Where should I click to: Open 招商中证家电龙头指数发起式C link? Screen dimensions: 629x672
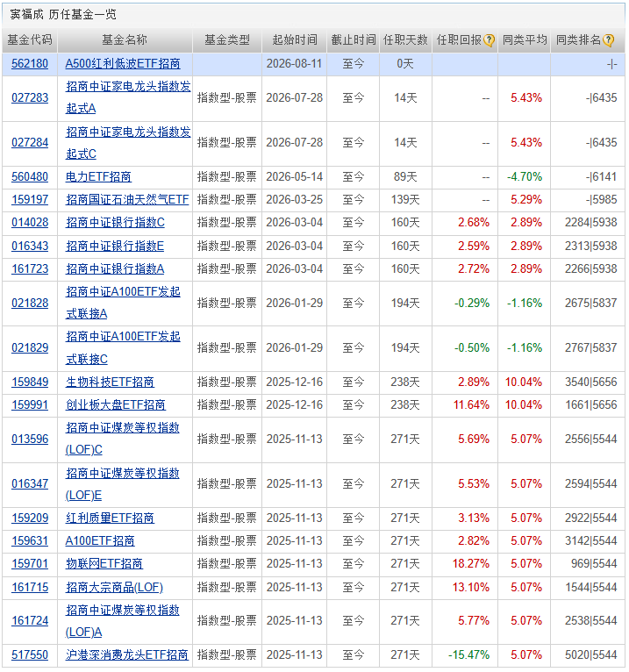pyautogui.click(x=128, y=143)
